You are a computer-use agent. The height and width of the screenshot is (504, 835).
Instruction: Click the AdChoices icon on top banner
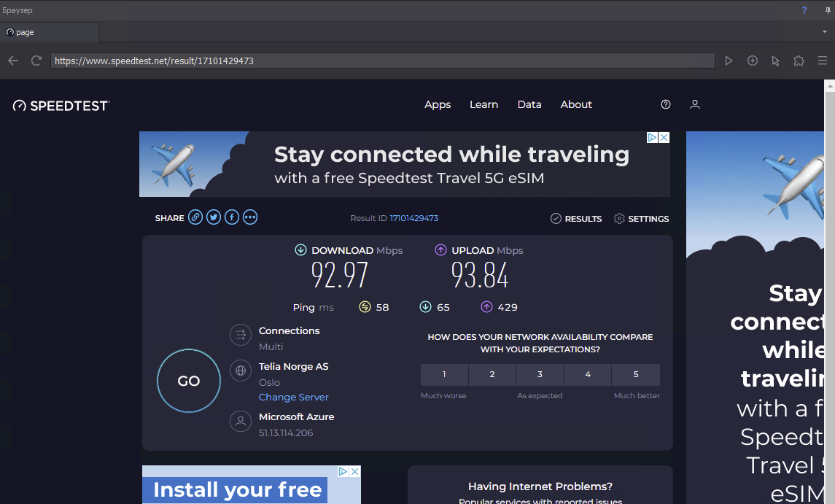[653, 137]
